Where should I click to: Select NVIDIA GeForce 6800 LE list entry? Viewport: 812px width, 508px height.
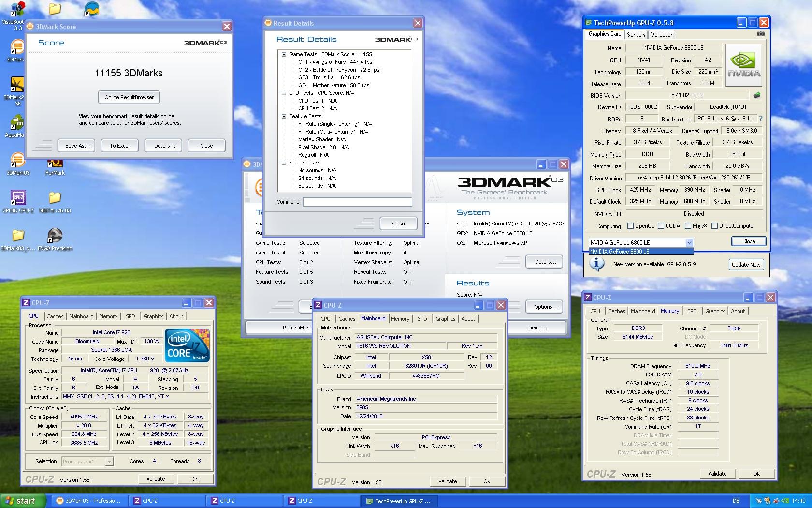click(641, 252)
